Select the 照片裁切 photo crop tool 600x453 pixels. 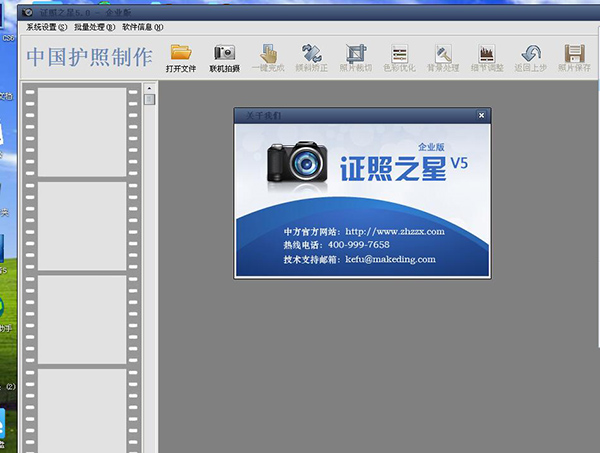coord(355,58)
